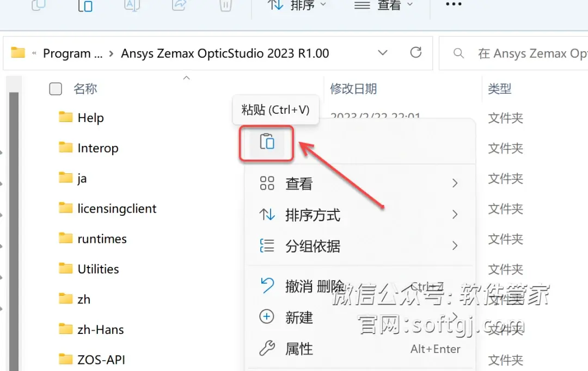
Task: Select the Utilities folder
Action: [x=98, y=269]
